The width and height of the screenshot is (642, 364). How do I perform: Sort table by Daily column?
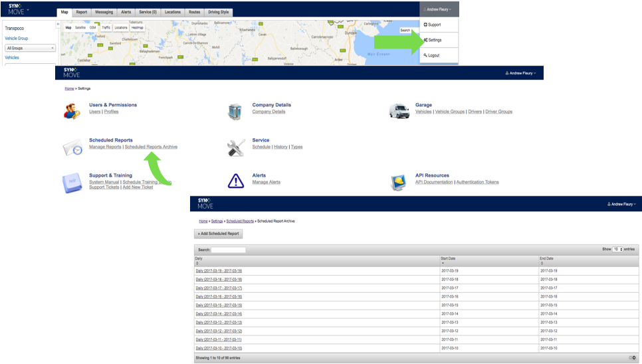tap(317, 260)
